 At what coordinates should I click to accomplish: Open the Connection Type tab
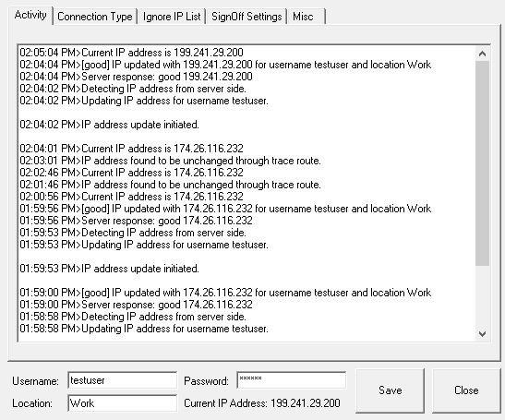point(95,17)
